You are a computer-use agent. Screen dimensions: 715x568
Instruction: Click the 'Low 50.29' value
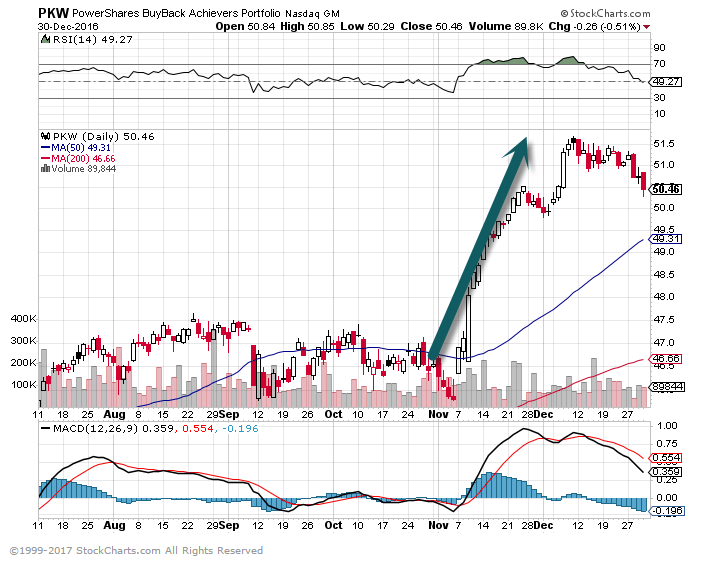tap(367, 26)
